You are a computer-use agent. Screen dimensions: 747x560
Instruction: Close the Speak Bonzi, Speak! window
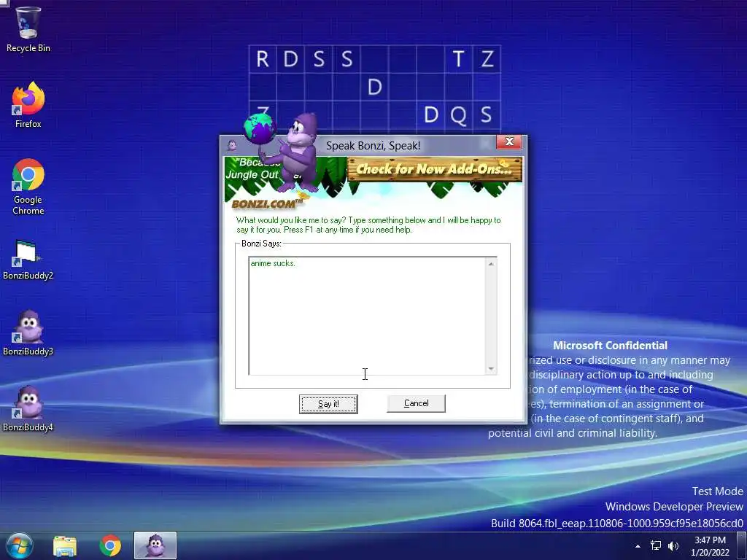pyautogui.click(x=508, y=141)
